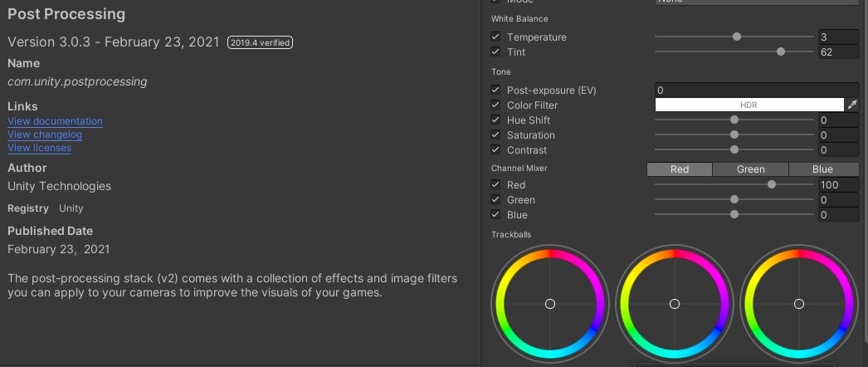This screenshot has height=367, width=868.
Task: Toggle the Post-exposure (EV) checkbox
Action: tap(495, 90)
